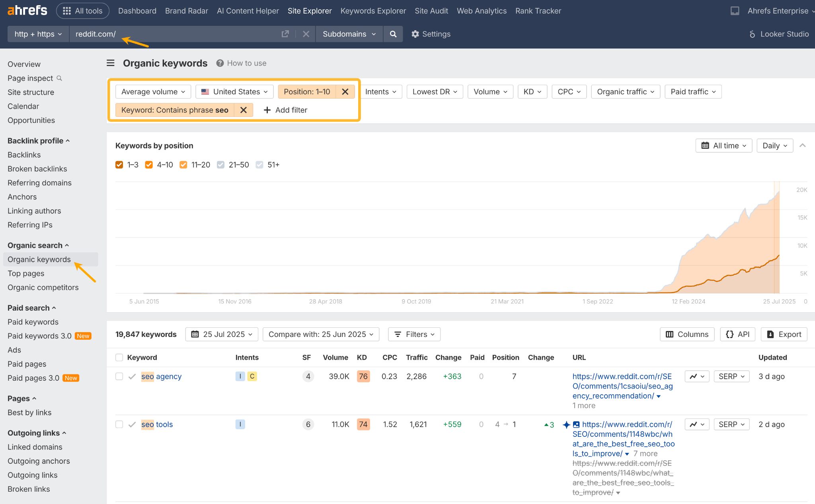Open the All tools grid icon

pyautogui.click(x=67, y=11)
